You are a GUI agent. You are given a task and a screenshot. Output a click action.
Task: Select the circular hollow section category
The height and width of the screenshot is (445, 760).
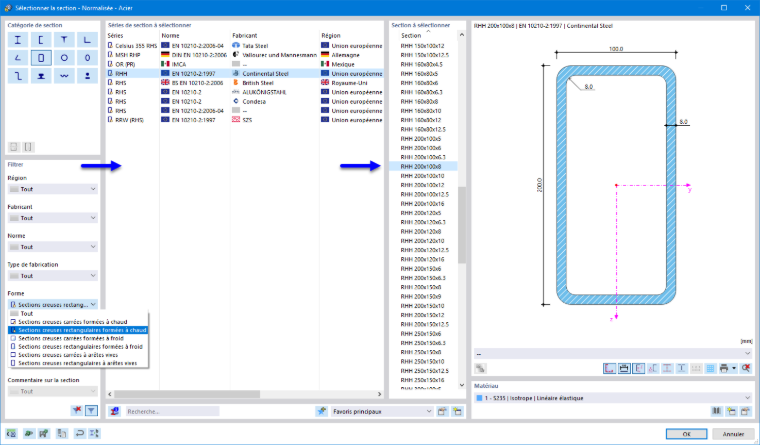[x=64, y=58]
